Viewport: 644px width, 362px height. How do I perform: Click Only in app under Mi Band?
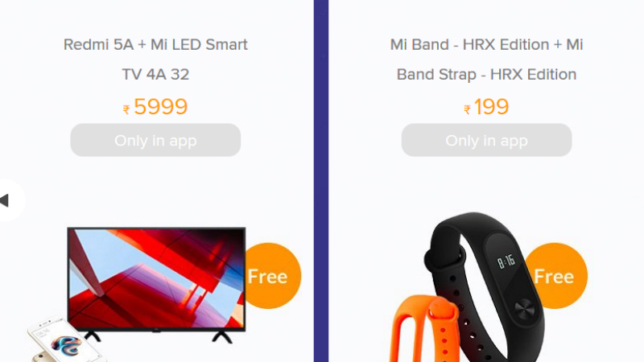(486, 140)
